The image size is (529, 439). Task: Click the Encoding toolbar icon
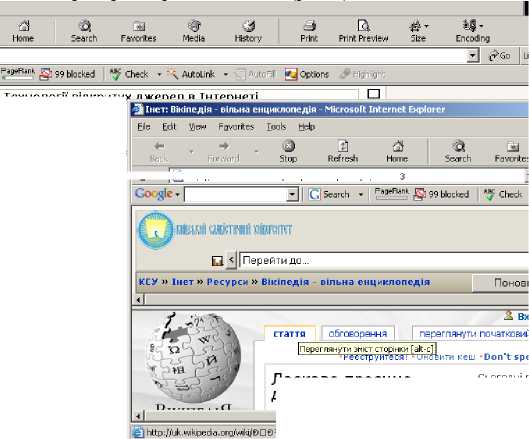[473, 31]
